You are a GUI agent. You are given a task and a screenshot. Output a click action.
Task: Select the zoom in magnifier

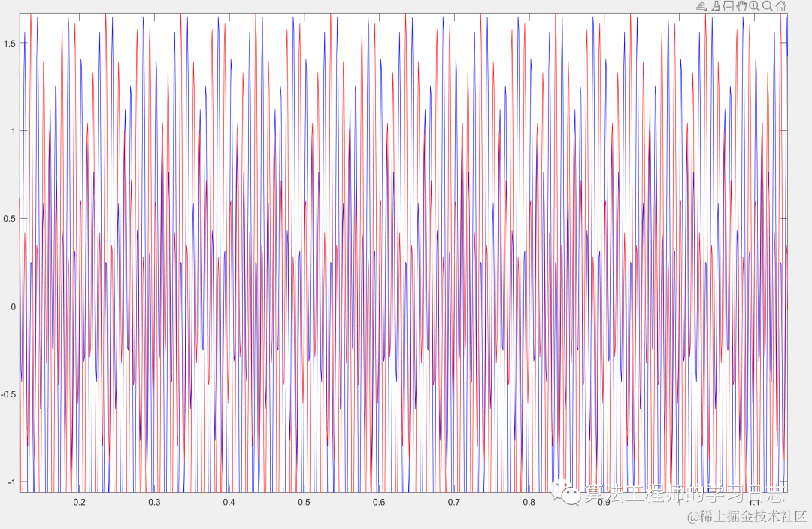pos(755,6)
